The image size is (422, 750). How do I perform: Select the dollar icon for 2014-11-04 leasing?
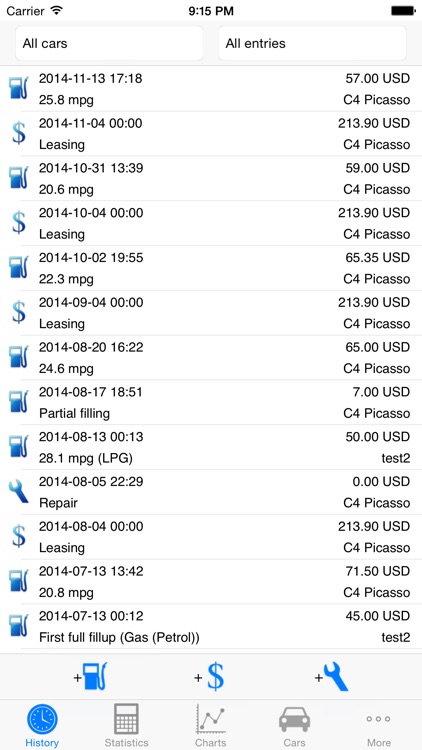19,133
